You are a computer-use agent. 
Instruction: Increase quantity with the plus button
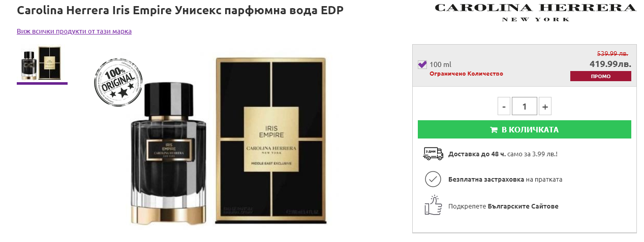[545, 107]
